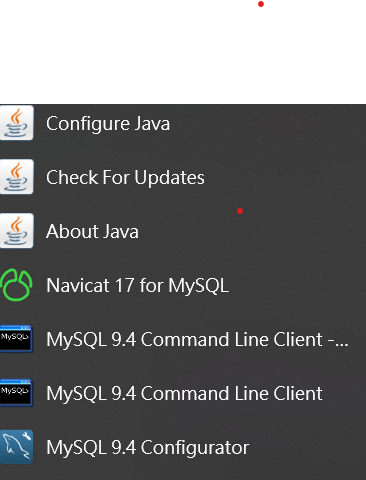Click the Java icon beside About Java
The image size is (366, 480).
click(16, 231)
